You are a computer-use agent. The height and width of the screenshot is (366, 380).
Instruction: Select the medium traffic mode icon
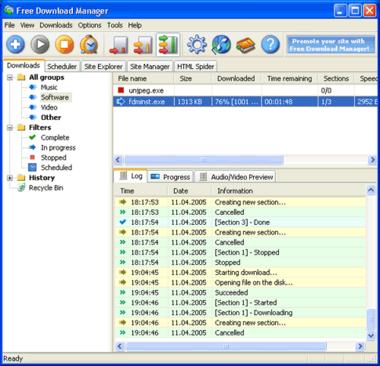[143, 45]
